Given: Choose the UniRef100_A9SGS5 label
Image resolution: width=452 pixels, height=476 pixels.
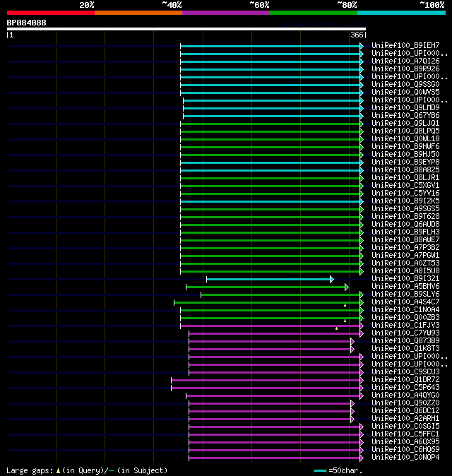Looking at the screenshot, I should pos(405,208).
